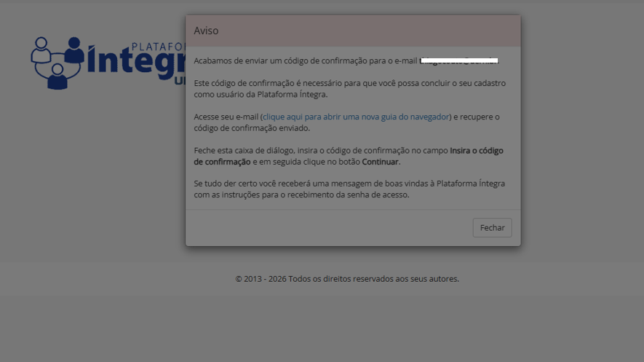
Task: Click the dialog footer area beside Fechar
Action: tap(329, 228)
